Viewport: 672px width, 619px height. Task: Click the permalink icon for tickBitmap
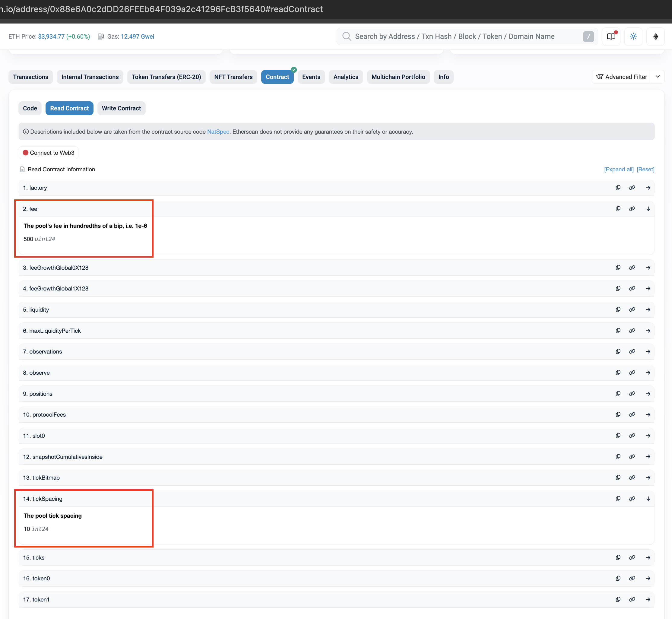click(x=632, y=478)
